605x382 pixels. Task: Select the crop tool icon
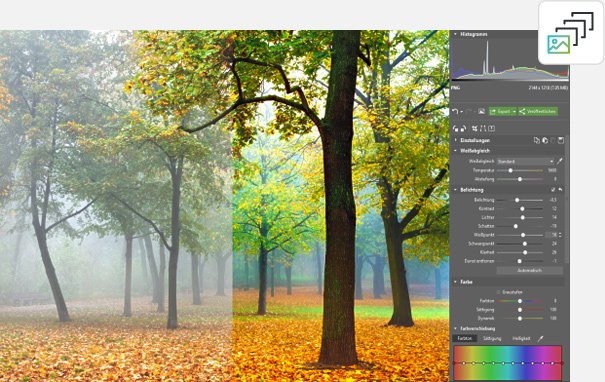point(475,128)
